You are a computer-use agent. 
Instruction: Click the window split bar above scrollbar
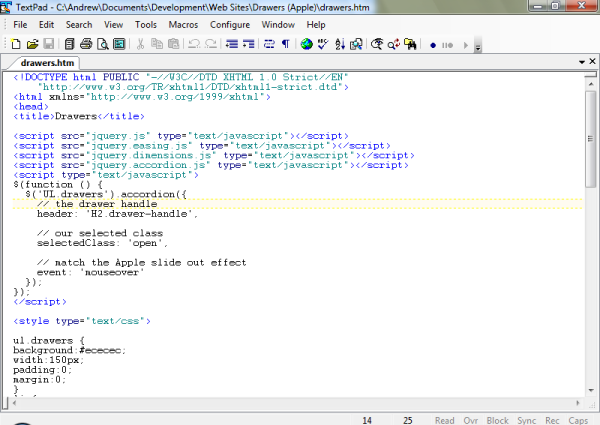[x=590, y=75]
